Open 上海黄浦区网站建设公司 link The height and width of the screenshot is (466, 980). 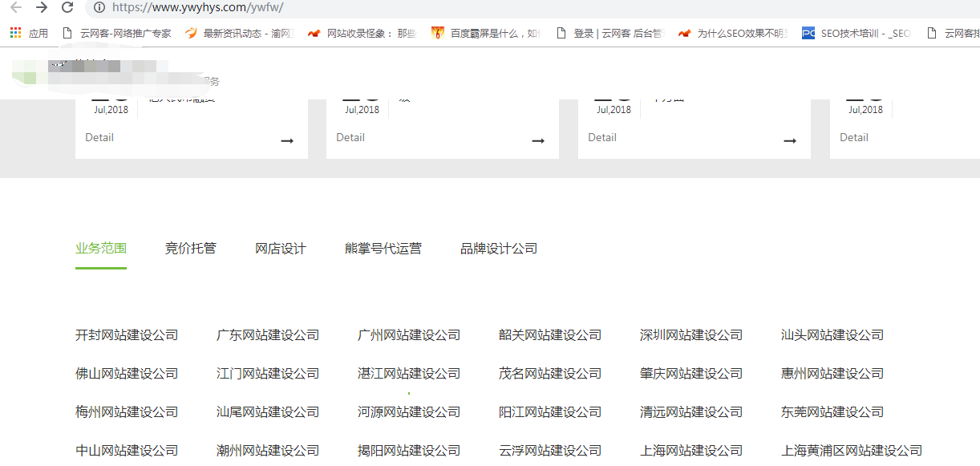(852, 451)
